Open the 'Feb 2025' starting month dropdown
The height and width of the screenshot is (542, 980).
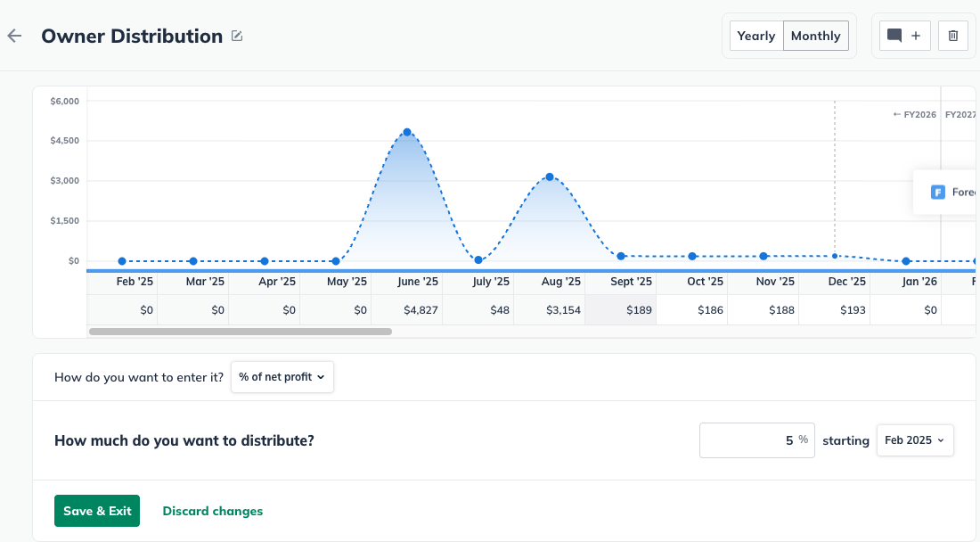(914, 440)
